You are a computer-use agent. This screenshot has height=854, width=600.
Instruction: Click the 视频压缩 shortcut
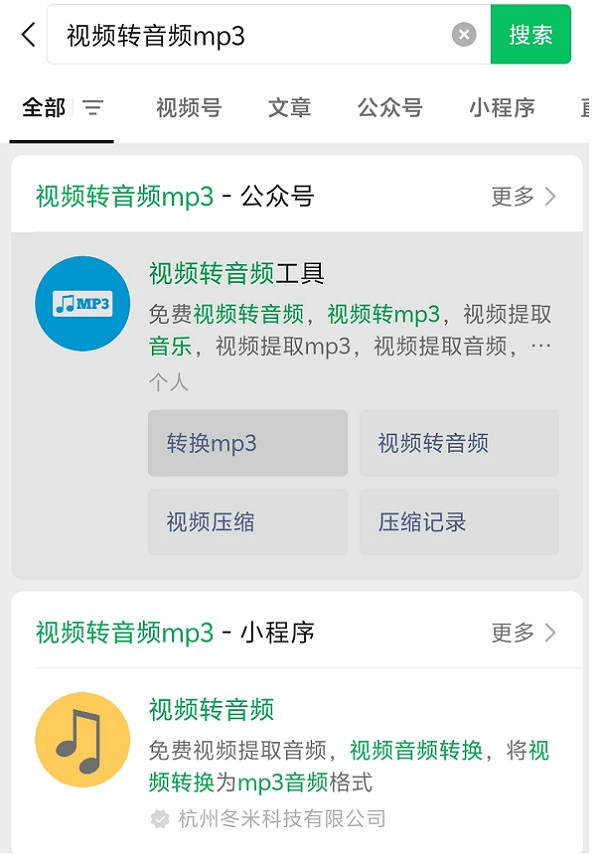tap(247, 521)
